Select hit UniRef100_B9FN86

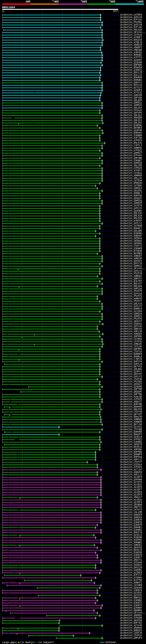[131, 65]
